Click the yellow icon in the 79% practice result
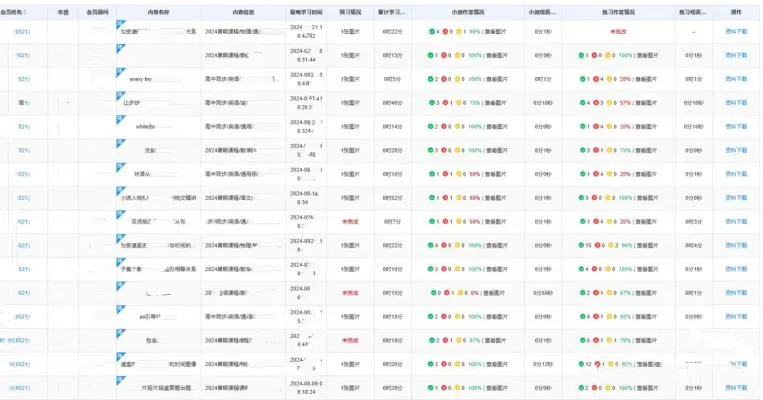 [610, 341]
